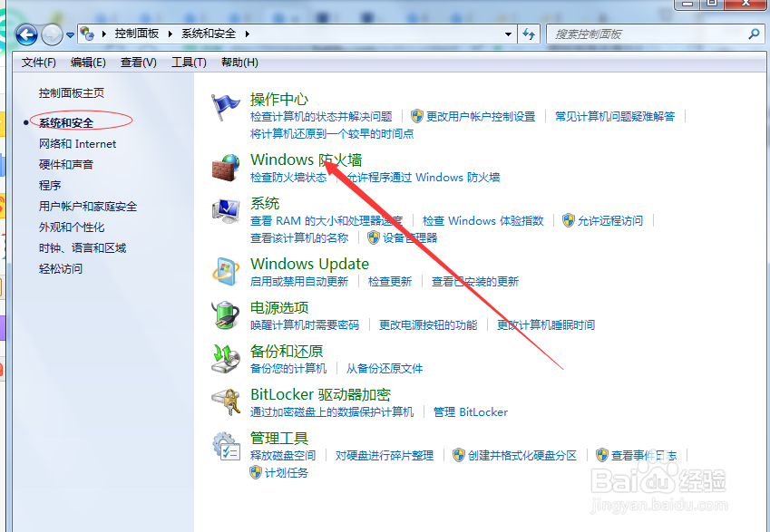The width and height of the screenshot is (770, 532).
Task: Click 对硬盘进行碎片整理 link
Action: [x=385, y=456]
